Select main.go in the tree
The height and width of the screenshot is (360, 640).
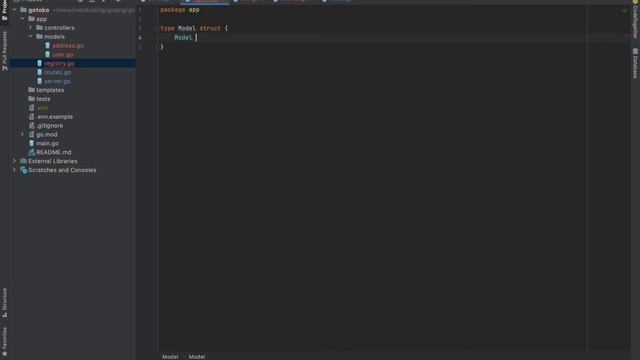pos(47,143)
